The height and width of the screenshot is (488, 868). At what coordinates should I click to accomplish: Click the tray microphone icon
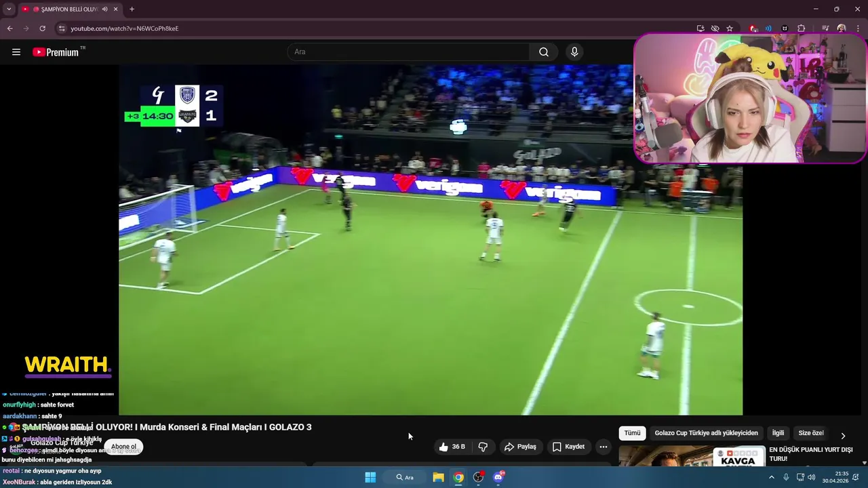786,477
